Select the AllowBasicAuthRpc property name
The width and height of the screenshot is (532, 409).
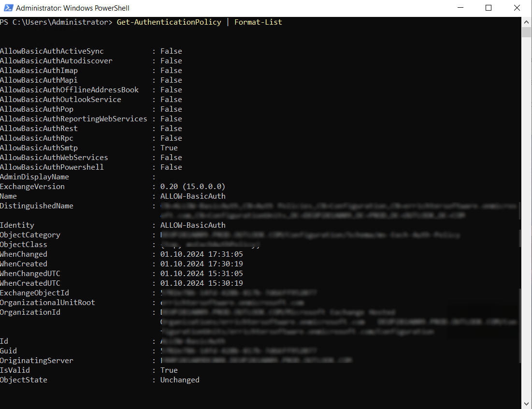(37, 138)
